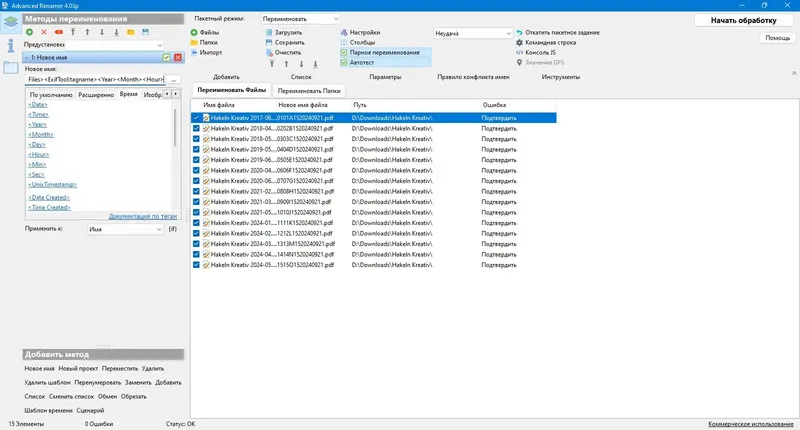Uncheck file Hakeln Kreativ 2021-02 checkbox
The image size is (800, 430).
click(x=196, y=191)
